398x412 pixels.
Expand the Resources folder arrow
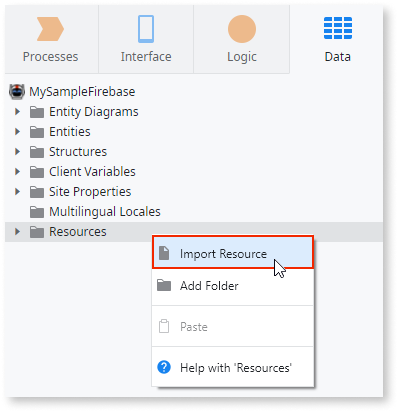click(17, 231)
